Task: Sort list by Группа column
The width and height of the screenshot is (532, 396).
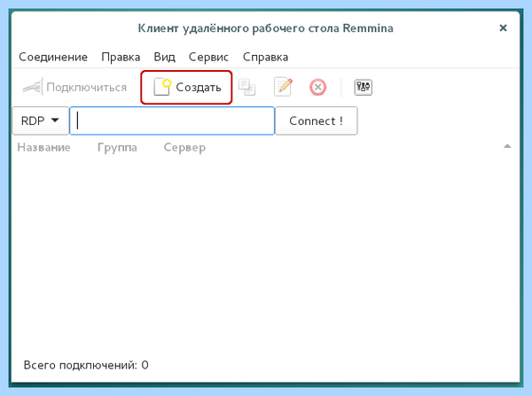Action: 117,148
